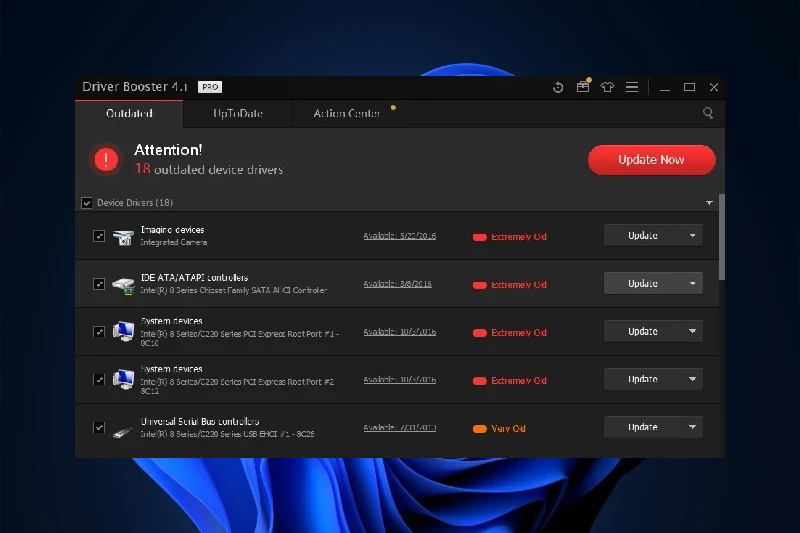The height and width of the screenshot is (533, 800).
Task: Open Update dropdown arrow for Root Port #1
Action: click(692, 332)
